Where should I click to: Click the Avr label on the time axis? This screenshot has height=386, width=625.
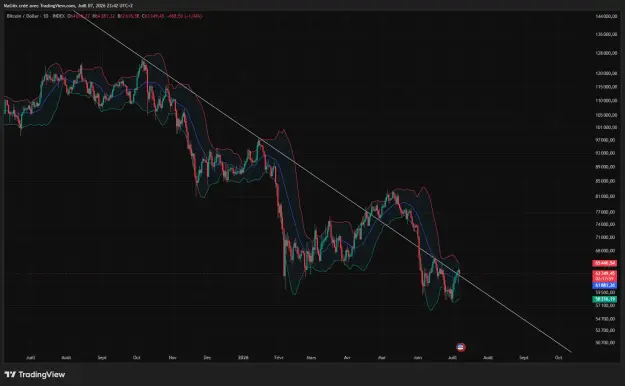tap(347, 358)
